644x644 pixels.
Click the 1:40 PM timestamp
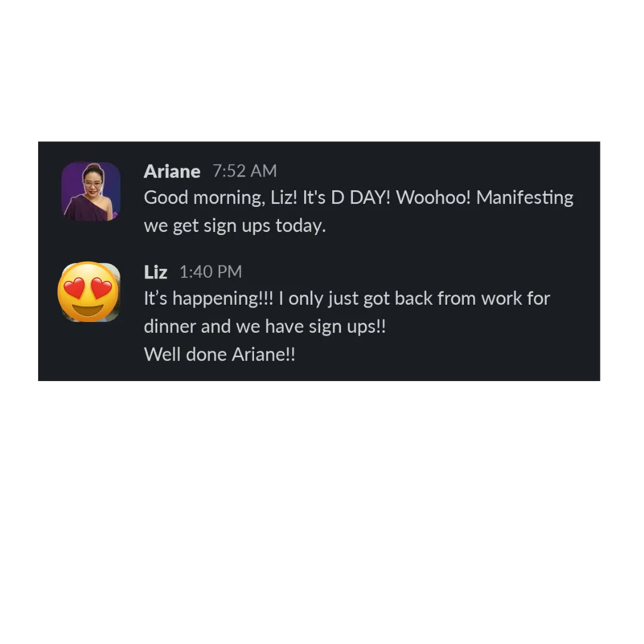point(210,272)
